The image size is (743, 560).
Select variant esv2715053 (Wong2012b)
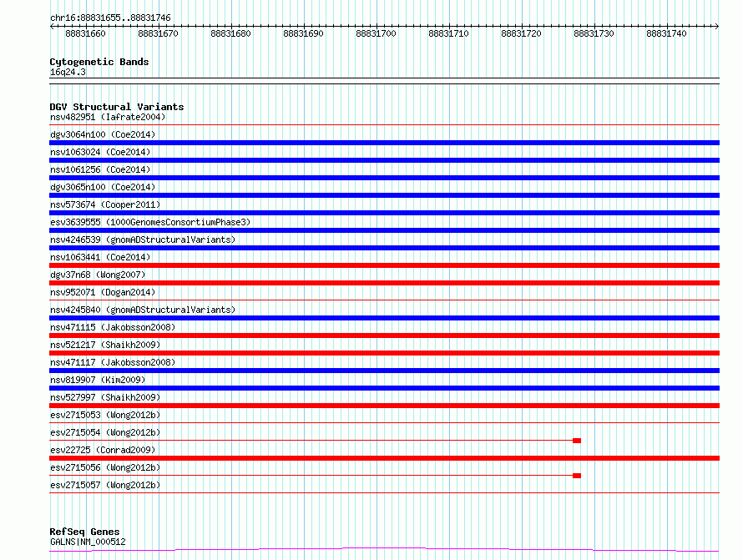click(x=105, y=415)
